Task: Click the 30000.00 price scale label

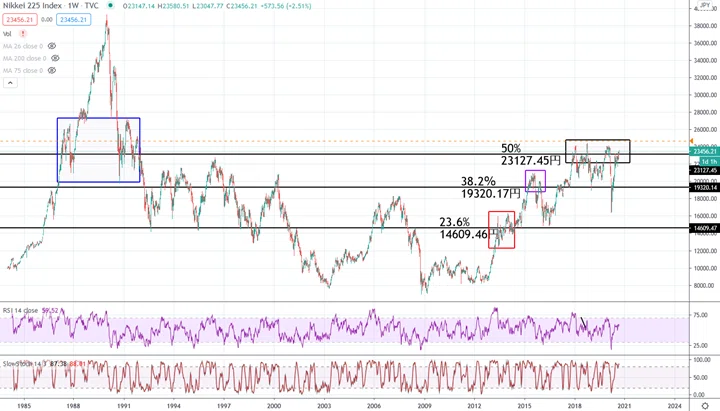Action: (705, 95)
